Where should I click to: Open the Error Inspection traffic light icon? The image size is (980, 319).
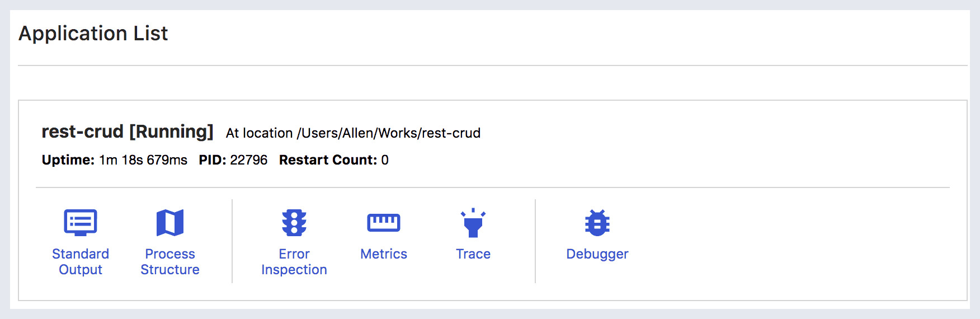[x=294, y=223]
